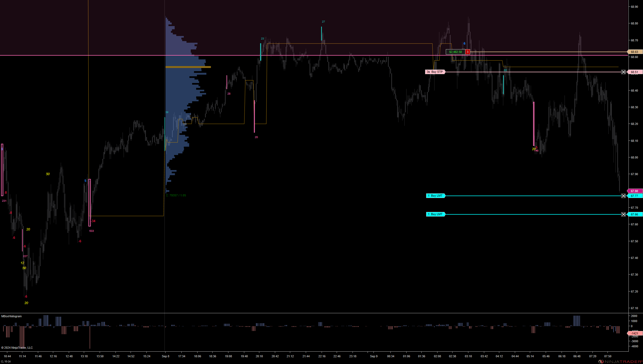Cancel the 68.51 Buy STP order
The height and width of the screenshot is (364, 643).
[623, 72]
